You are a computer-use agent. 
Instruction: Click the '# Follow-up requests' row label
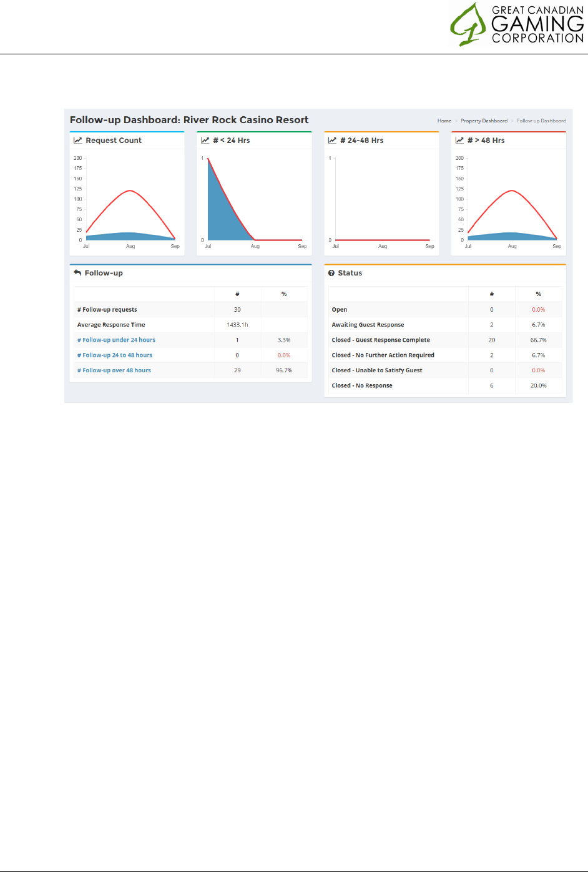point(107,310)
